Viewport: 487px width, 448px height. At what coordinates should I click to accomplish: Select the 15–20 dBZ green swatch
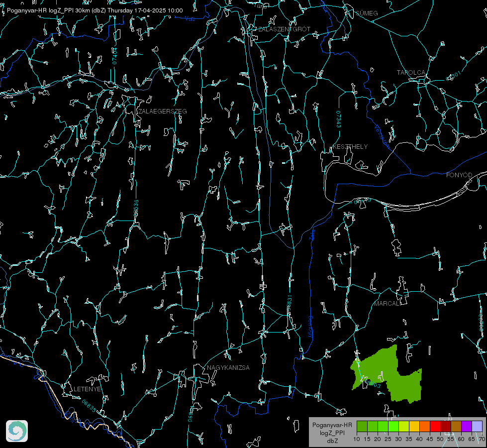point(373,426)
